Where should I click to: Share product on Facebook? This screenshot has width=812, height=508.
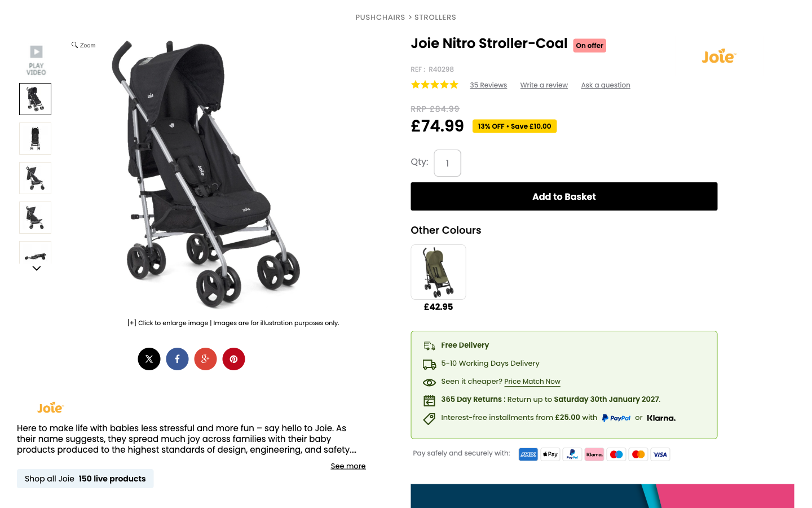[x=177, y=359]
